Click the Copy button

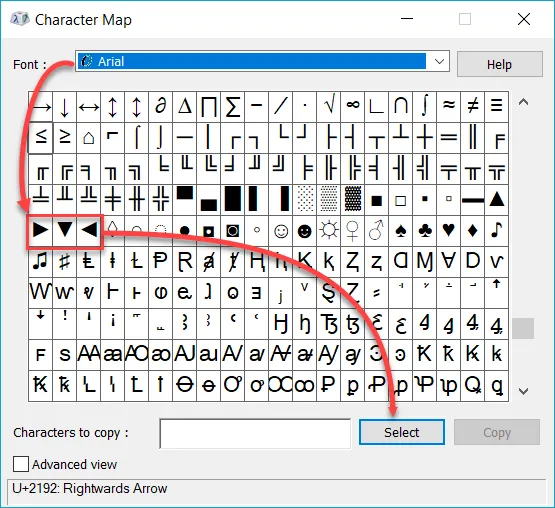click(497, 432)
